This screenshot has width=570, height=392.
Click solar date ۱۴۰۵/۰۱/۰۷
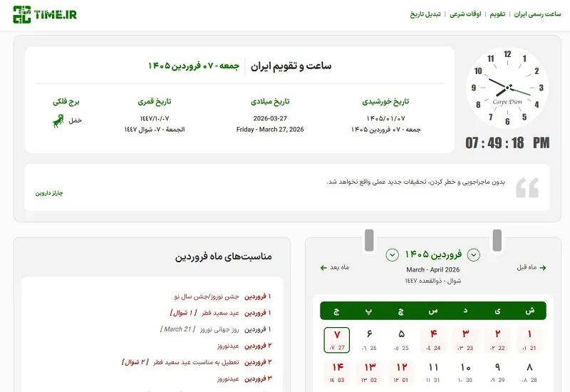click(385, 118)
